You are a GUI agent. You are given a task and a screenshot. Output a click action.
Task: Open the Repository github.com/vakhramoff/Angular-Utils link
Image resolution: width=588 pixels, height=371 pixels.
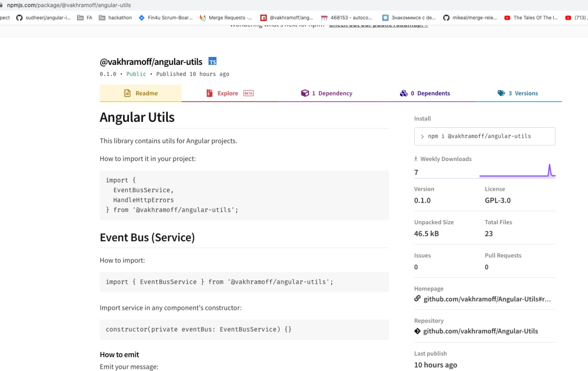481,331
